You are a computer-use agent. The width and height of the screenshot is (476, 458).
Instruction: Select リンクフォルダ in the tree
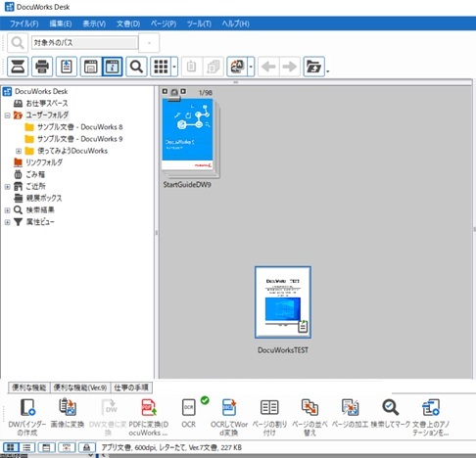(x=44, y=162)
